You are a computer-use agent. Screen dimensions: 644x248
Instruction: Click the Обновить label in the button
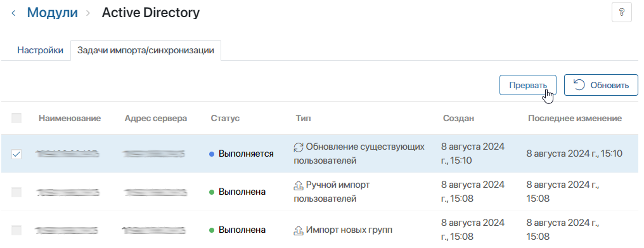610,86
